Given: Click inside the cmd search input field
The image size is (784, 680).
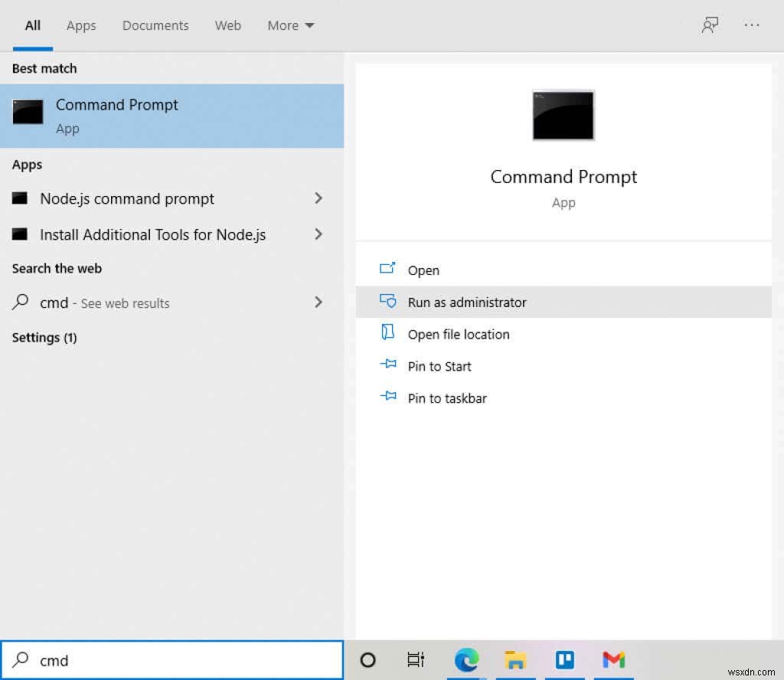Looking at the screenshot, I should [x=153, y=659].
